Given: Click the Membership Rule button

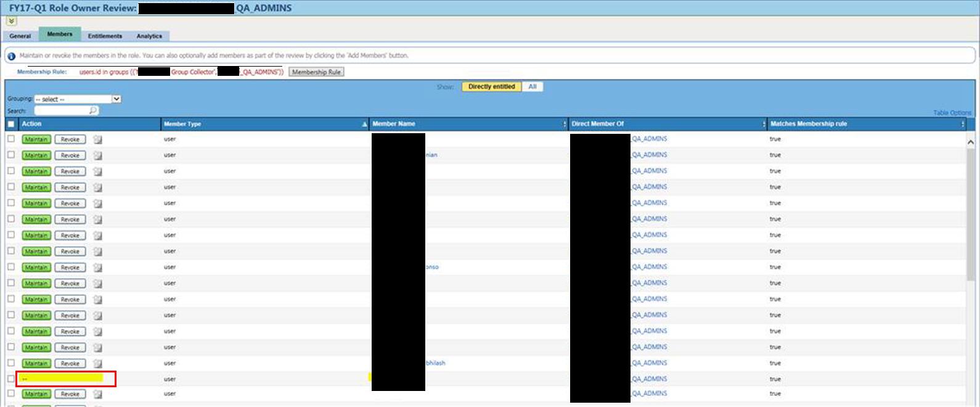Looking at the screenshot, I should point(316,72).
